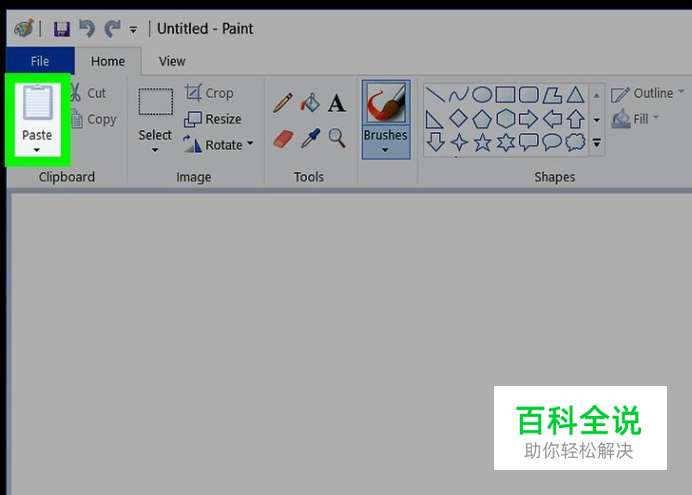Move the Shapes gallery up one row
Viewport: 692px width, 495px height.
point(597,95)
